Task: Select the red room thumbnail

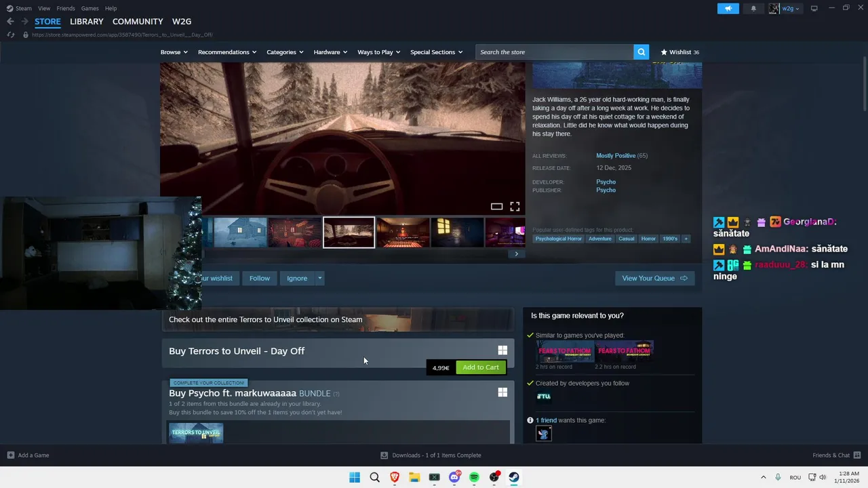Action: (294, 232)
